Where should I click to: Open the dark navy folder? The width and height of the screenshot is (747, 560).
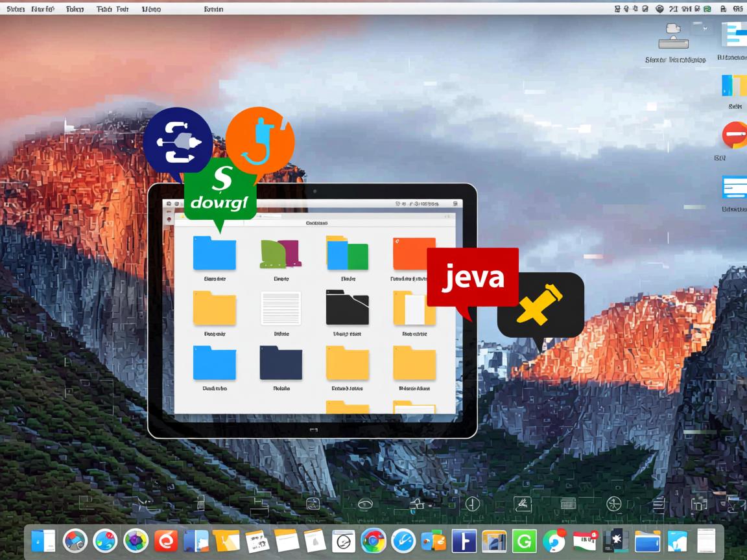[281, 363]
